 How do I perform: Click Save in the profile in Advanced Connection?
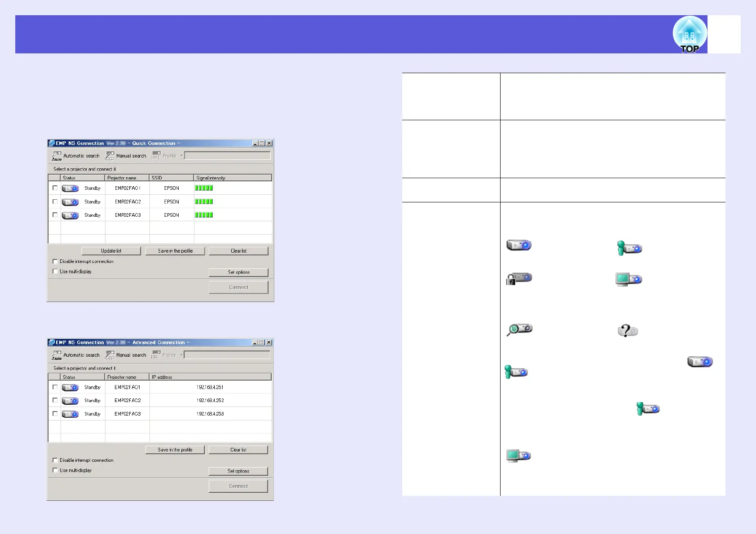pyautogui.click(x=175, y=450)
